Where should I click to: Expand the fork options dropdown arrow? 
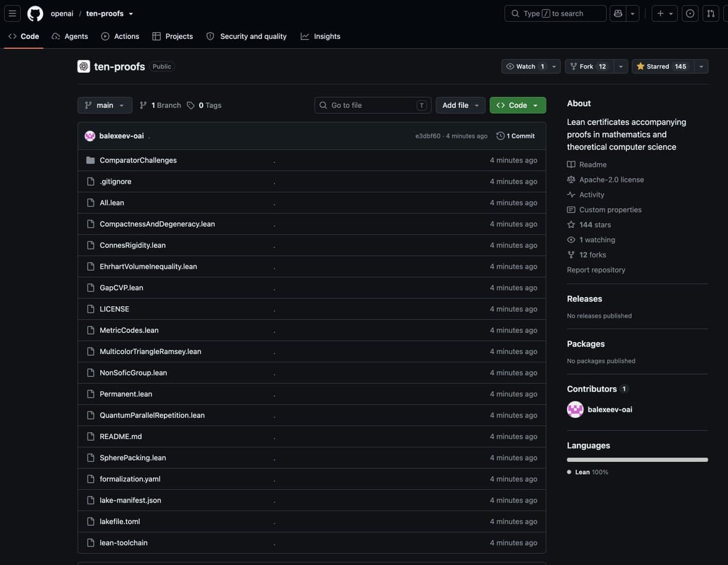coord(620,66)
